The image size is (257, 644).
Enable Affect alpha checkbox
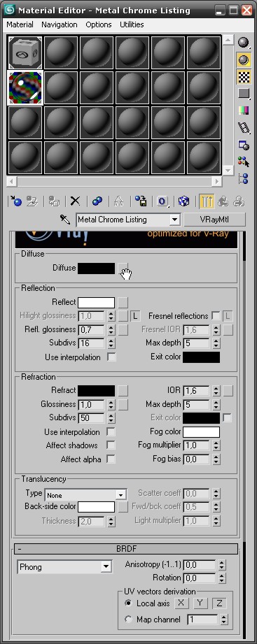(111, 459)
